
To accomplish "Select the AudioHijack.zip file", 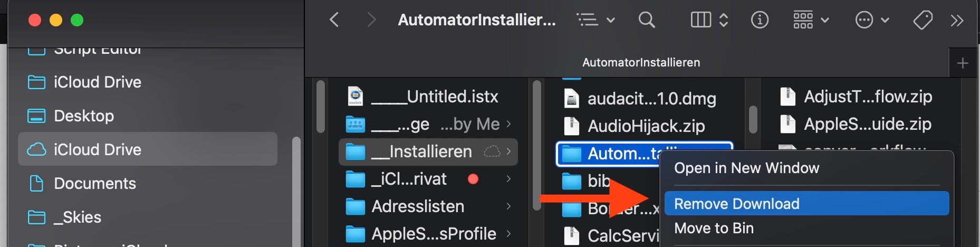I will 646,126.
